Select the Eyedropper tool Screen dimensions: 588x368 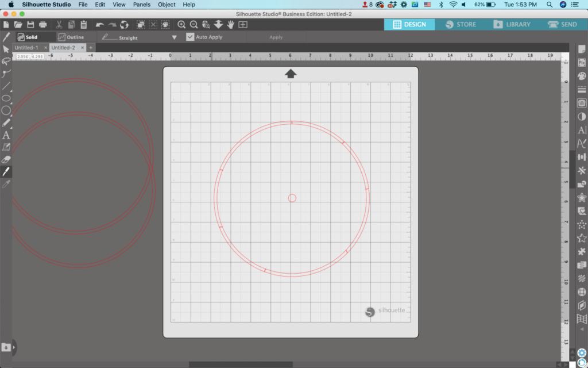tap(6, 184)
